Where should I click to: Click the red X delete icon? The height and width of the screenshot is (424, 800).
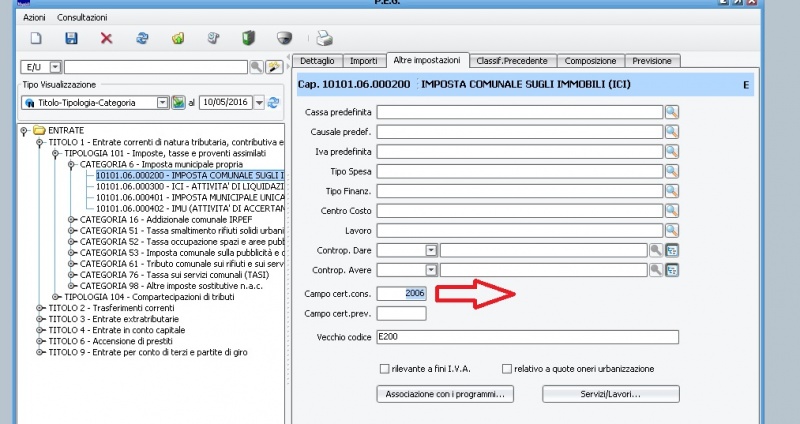[106, 38]
